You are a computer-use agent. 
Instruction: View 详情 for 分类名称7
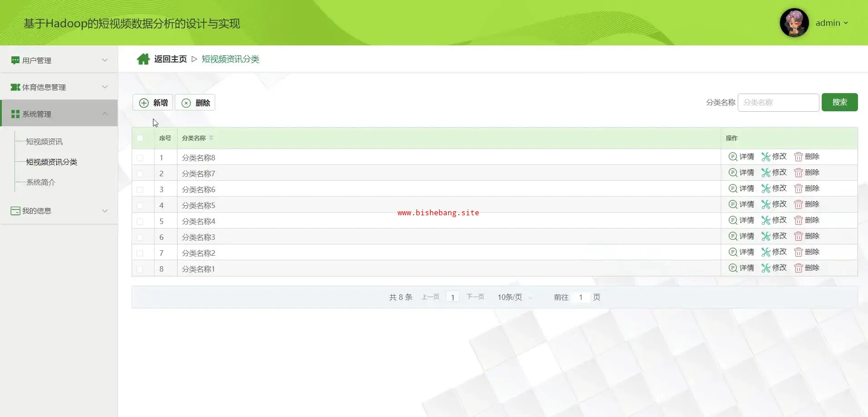[741, 173]
